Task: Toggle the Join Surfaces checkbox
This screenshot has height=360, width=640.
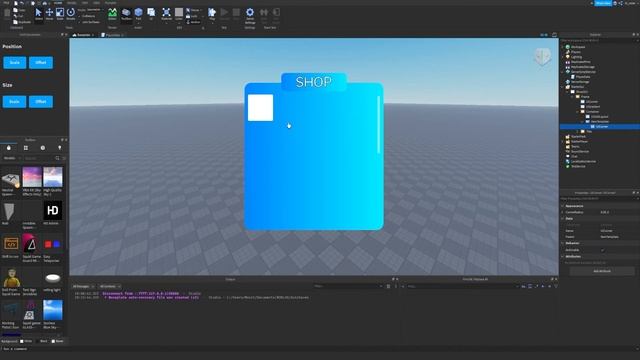Action: point(80,22)
